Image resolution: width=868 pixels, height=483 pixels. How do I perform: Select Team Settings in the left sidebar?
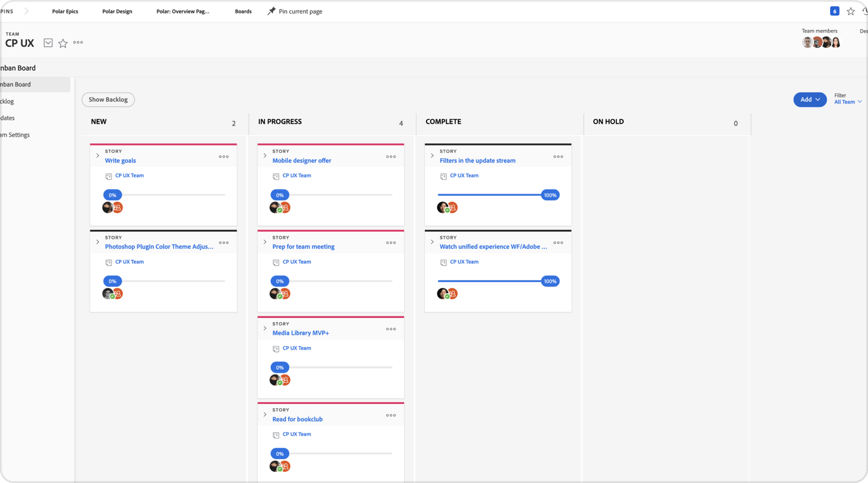pyautogui.click(x=15, y=135)
